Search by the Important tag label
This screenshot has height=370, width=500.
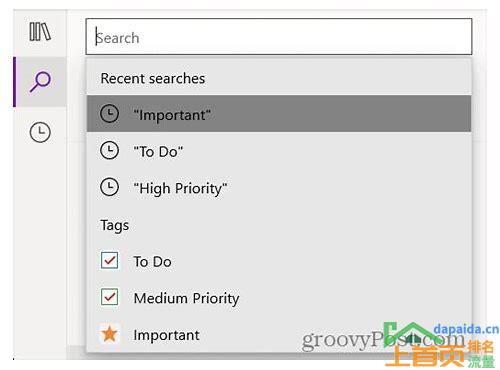pyautogui.click(x=166, y=335)
